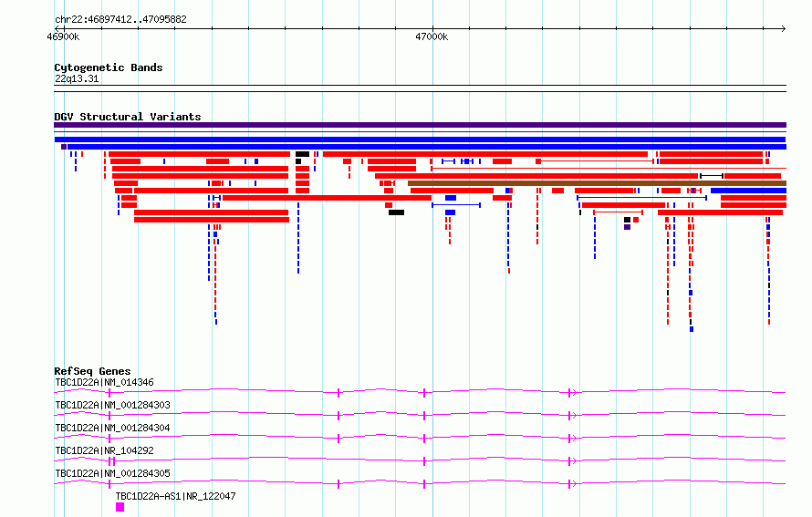Click the dark purple full-width variant bar
This screenshot has width=812, height=517.
pyautogui.click(x=420, y=125)
